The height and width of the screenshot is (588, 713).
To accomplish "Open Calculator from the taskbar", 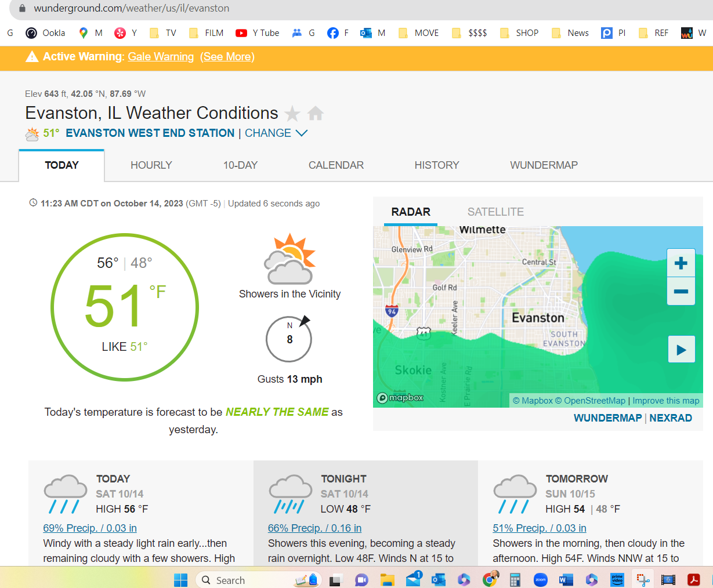I will [515, 579].
